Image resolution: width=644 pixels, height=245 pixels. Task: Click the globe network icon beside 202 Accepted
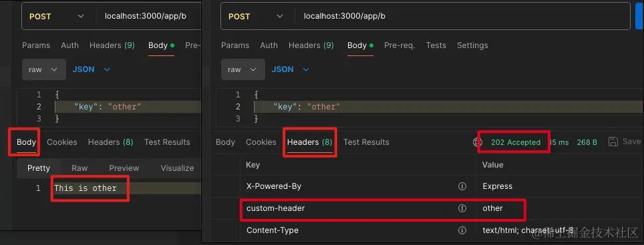[477, 142]
